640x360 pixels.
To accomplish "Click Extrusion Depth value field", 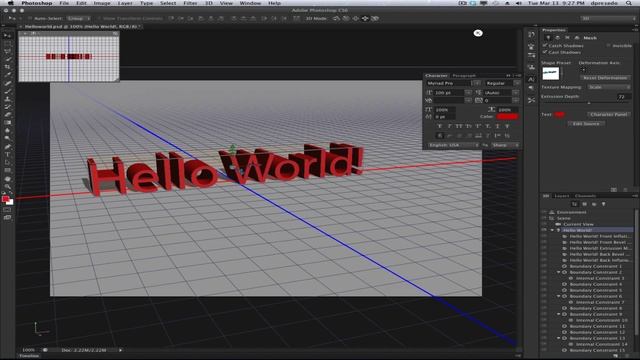I will tap(624, 97).
